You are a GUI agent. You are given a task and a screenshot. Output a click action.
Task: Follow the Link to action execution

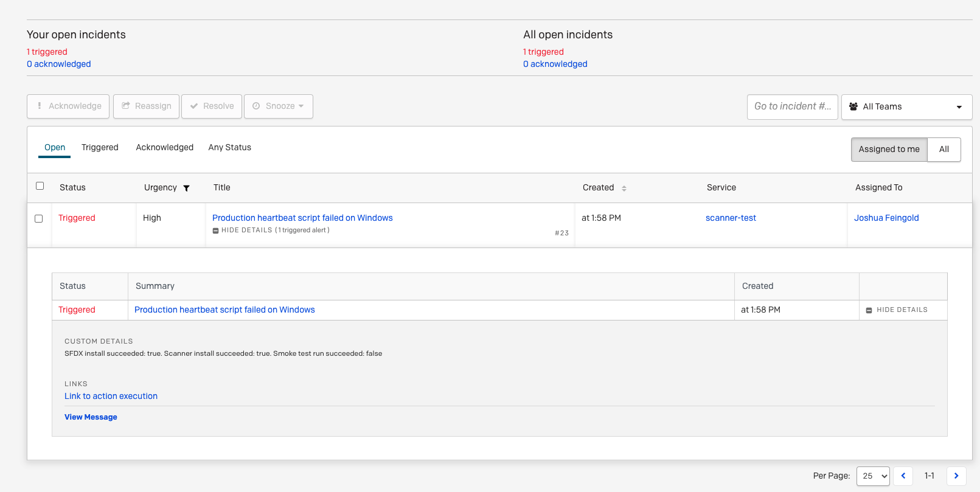point(111,397)
